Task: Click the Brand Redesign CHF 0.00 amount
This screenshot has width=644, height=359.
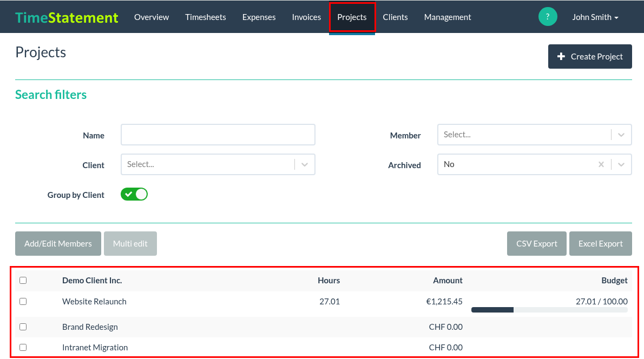Action: click(445, 327)
